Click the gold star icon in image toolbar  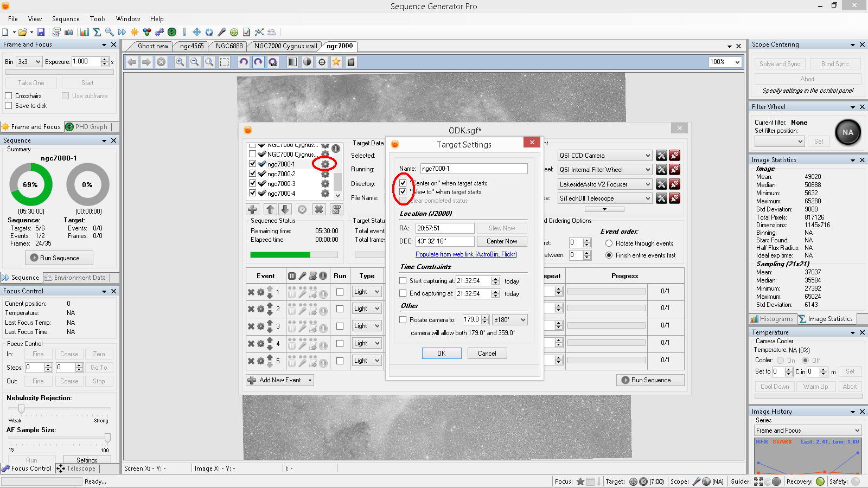(336, 62)
